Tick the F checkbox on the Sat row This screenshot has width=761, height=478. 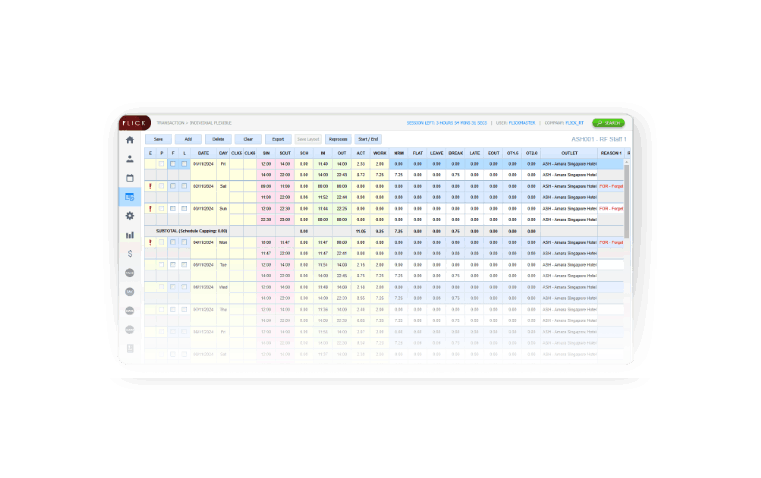[173, 186]
